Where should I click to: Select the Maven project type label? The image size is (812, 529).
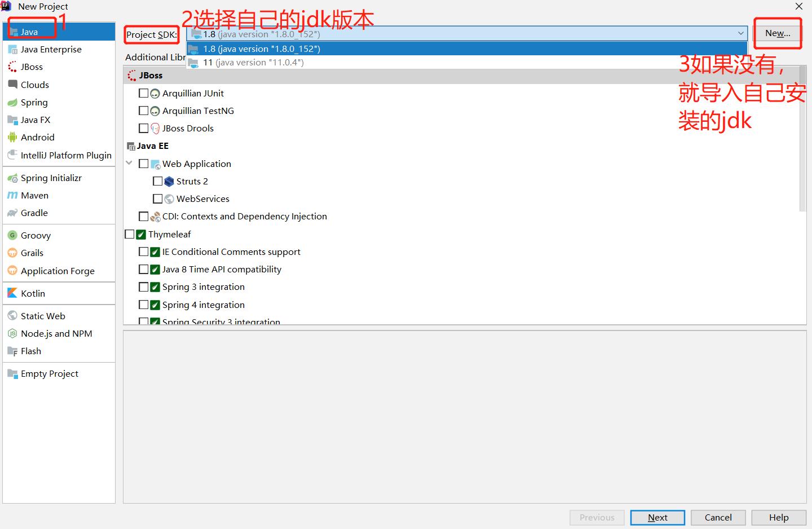(x=34, y=196)
